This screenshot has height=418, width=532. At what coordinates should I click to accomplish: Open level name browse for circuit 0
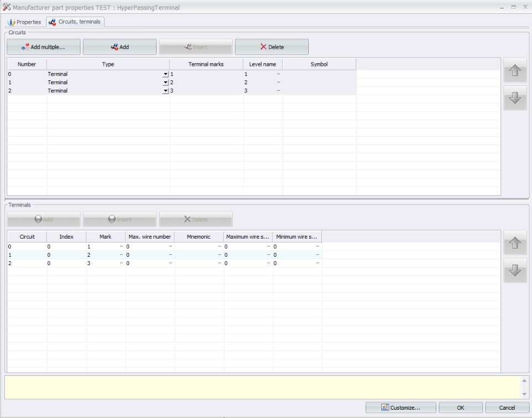(x=279, y=74)
